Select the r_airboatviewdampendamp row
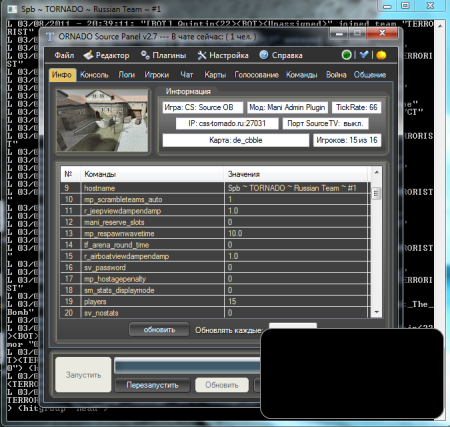450x427 pixels. point(215,256)
